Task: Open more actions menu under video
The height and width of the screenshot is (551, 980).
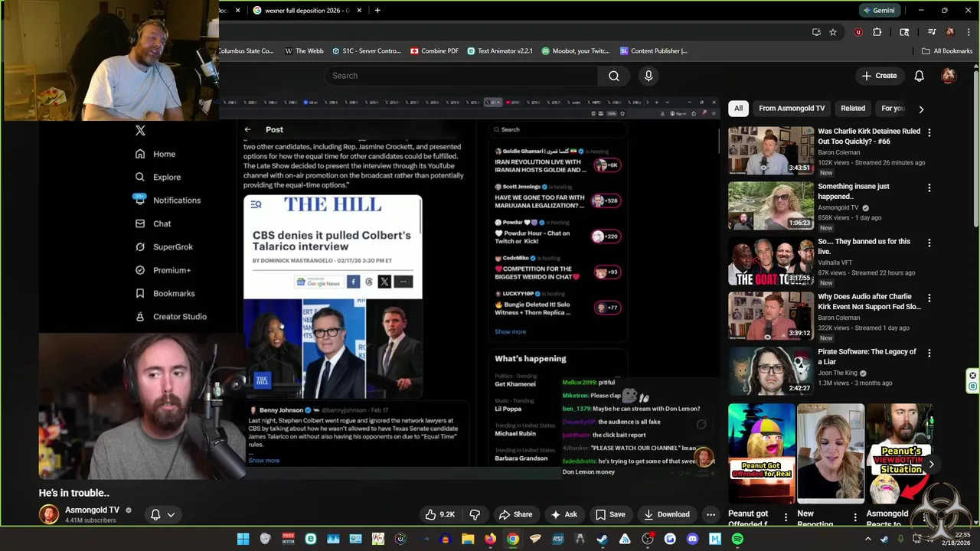Action: (710, 514)
